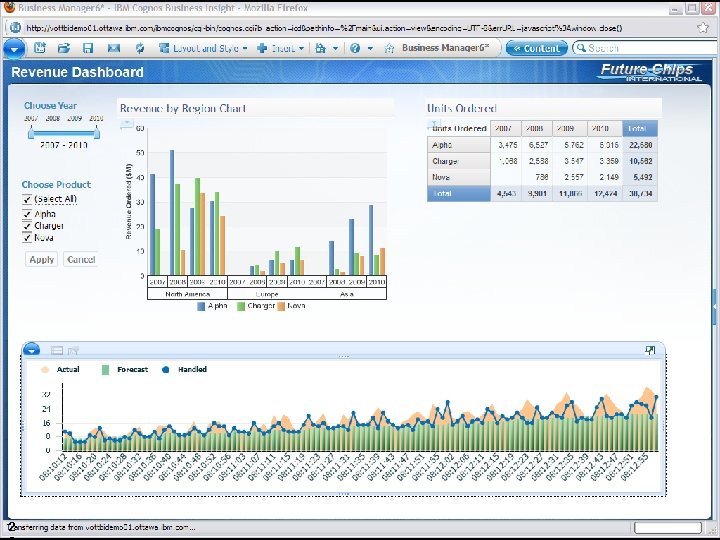Image resolution: width=720 pixels, height=540 pixels.
Task: Click the status bar progress indicator
Action: click(x=668, y=528)
